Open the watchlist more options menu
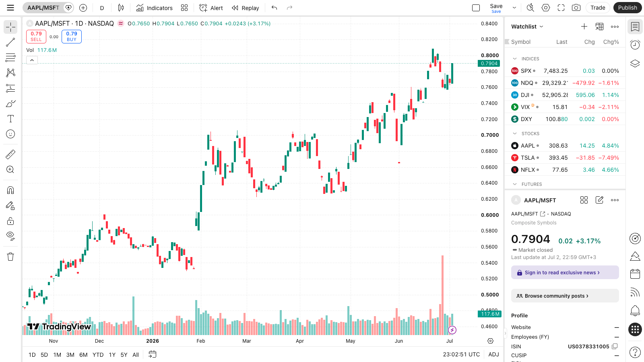The image size is (644, 362). click(615, 27)
